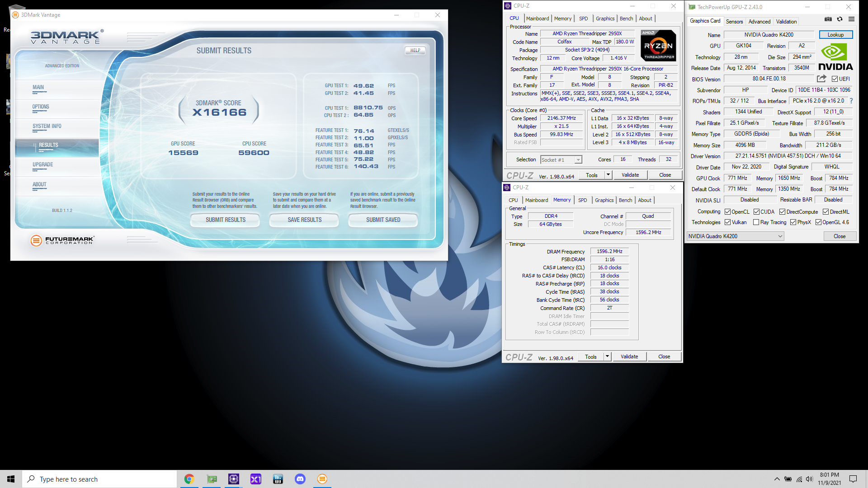
Task: Toggle the OpenCL checkbox
Action: (x=727, y=211)
